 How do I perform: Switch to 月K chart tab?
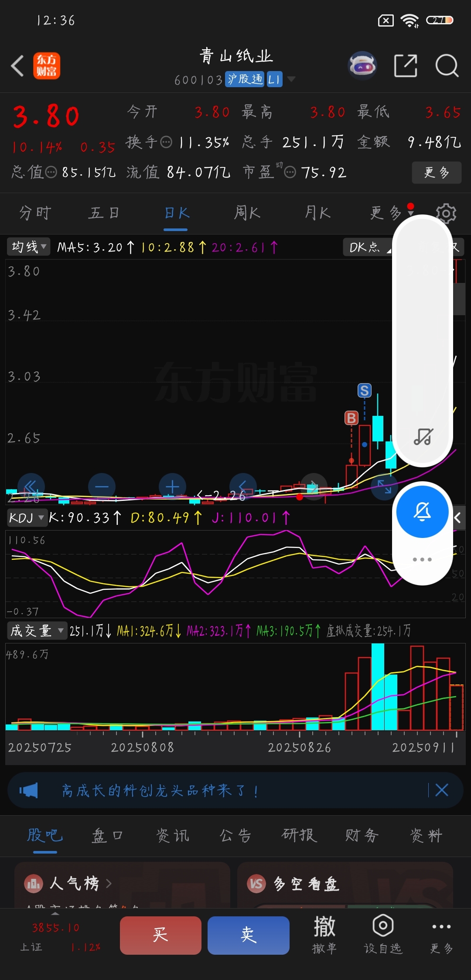pyautogui.click(x=317, y=213)
